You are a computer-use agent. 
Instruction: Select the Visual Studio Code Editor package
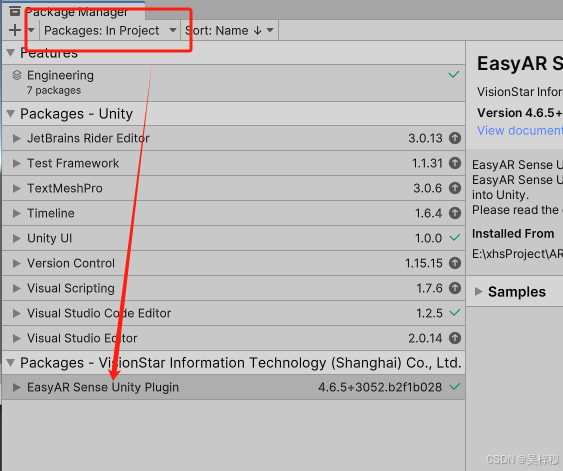pos(233,313)
